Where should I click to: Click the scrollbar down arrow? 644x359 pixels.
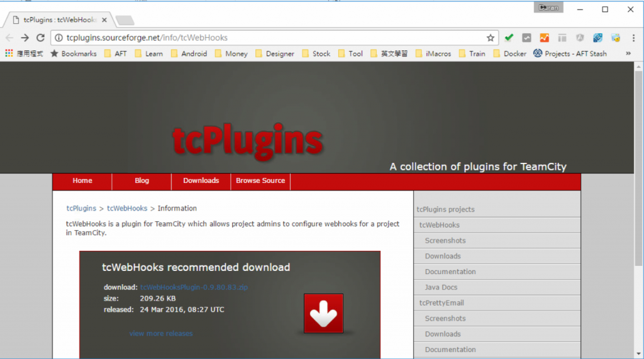point(638,354)
